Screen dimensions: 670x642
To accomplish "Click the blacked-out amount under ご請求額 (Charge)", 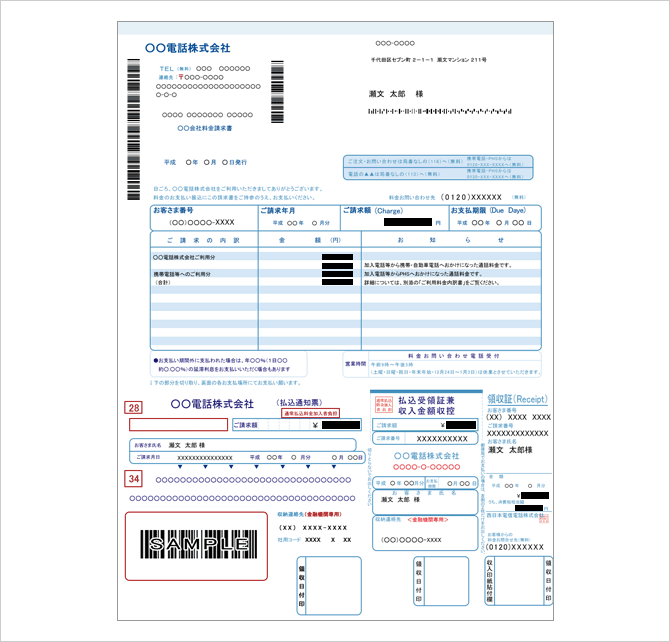I will [x=408, y=222].
